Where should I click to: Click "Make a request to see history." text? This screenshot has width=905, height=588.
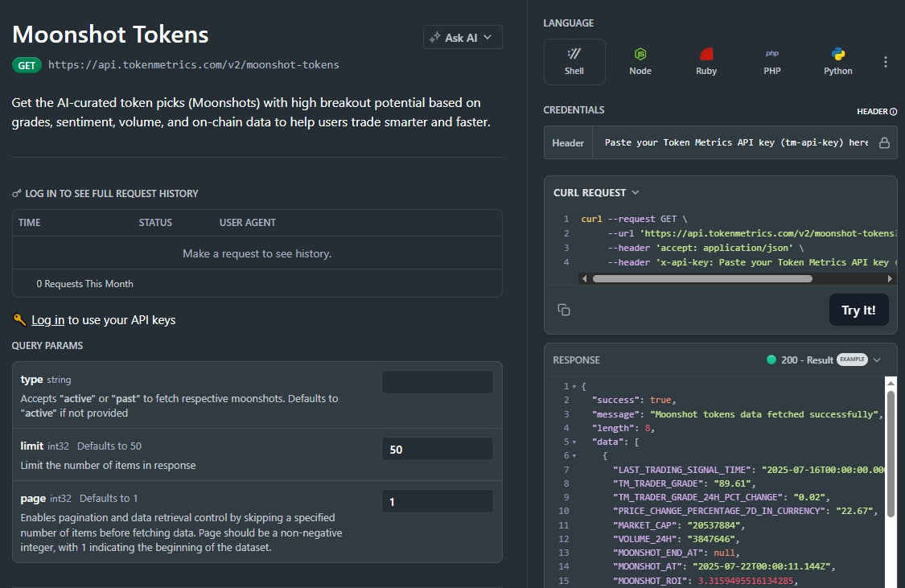(257, 253)
